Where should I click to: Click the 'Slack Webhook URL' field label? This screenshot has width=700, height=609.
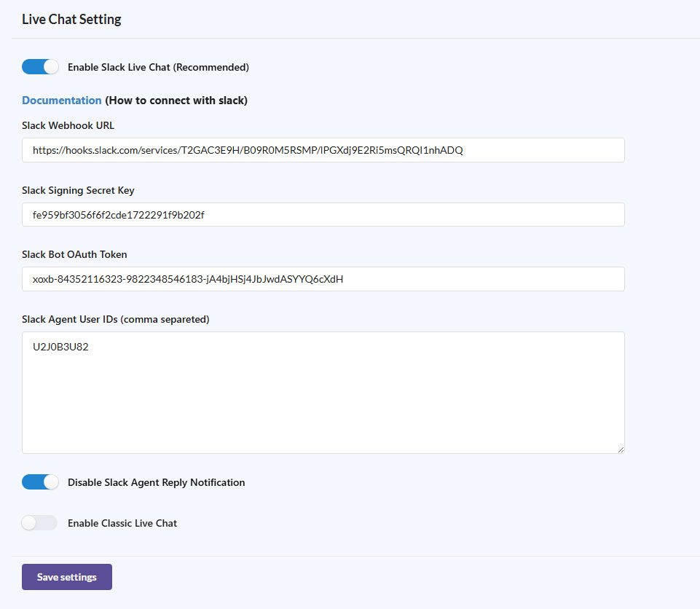click(68, 125)
